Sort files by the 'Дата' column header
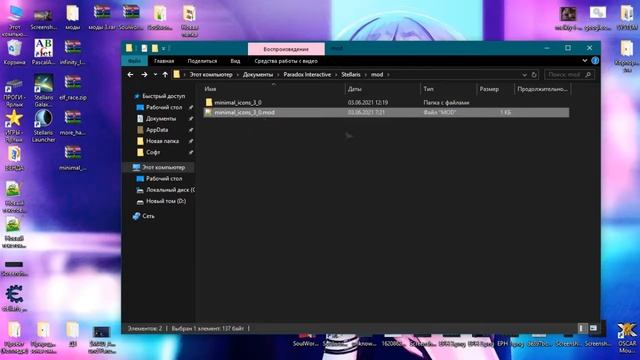The width and height of the screenshot is (640, 360). tap(383, 89)
